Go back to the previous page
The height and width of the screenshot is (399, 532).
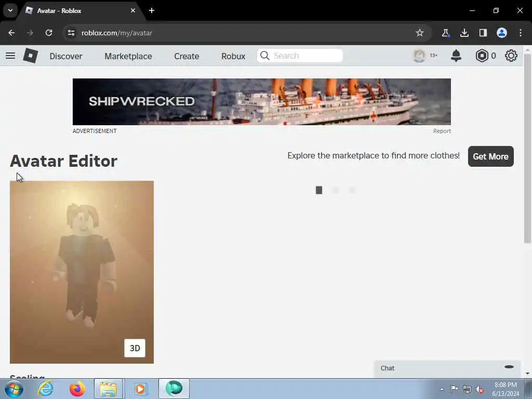[11, 33]
